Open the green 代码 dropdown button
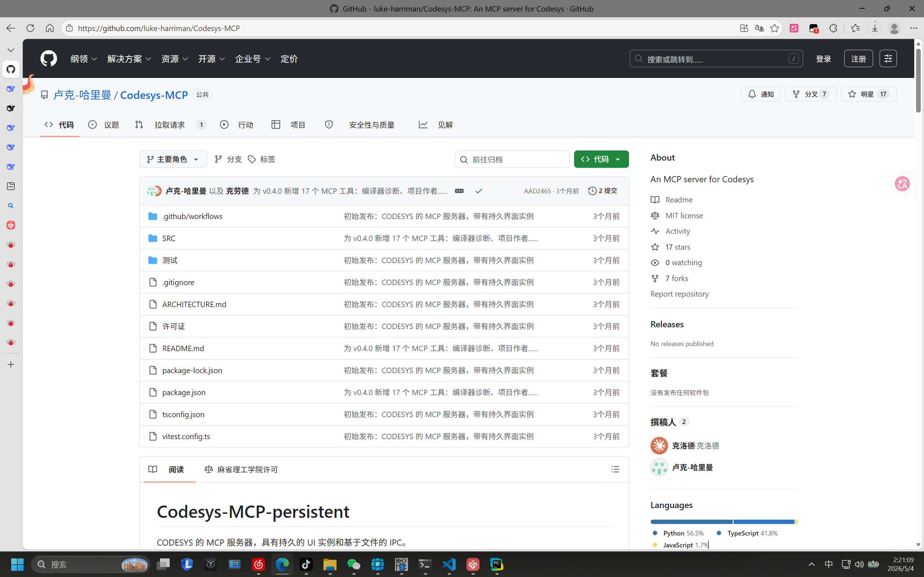 coord(601,159)
